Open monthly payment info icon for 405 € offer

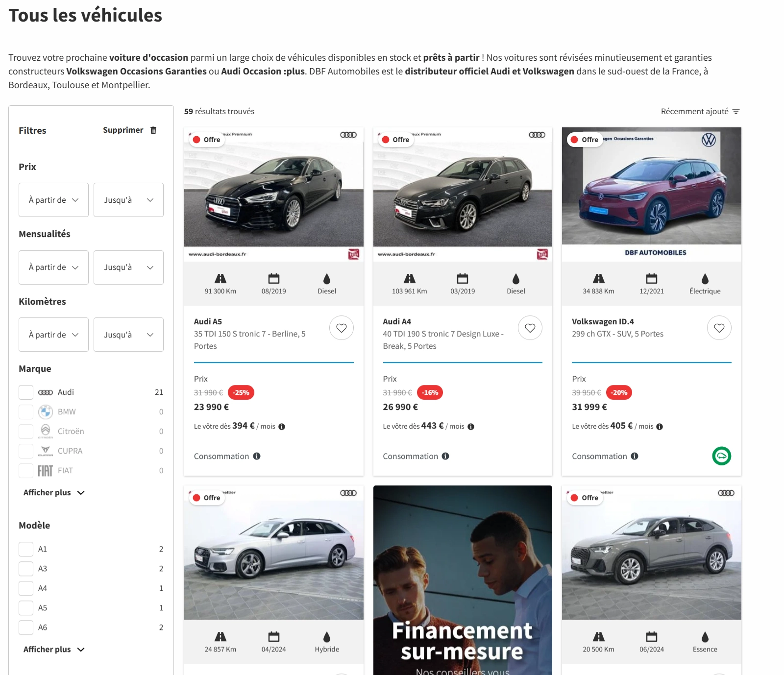pyautogui.click(x=660, y=427)
